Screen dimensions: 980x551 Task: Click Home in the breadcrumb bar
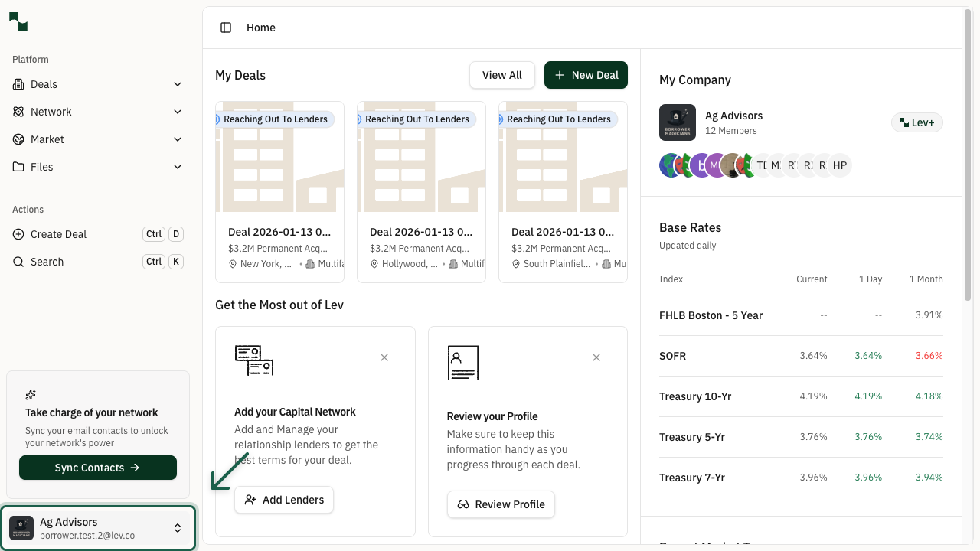[x=260, y=28]
